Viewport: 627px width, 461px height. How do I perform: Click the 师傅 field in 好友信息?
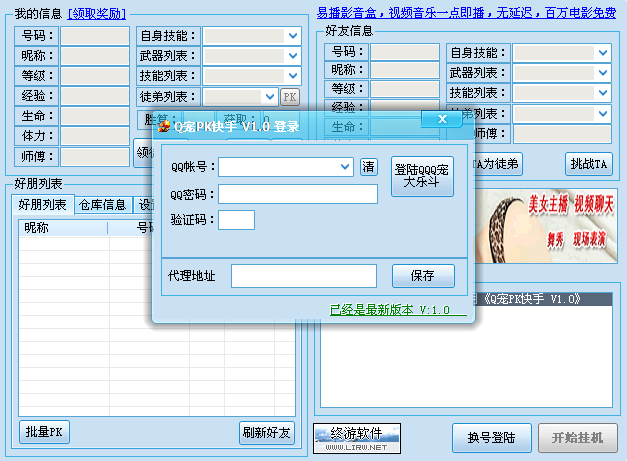point(562,134)
